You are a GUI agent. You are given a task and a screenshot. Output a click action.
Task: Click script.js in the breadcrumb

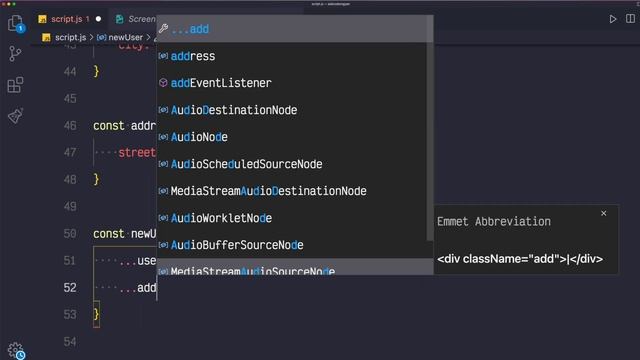click(x=71, y=37)
